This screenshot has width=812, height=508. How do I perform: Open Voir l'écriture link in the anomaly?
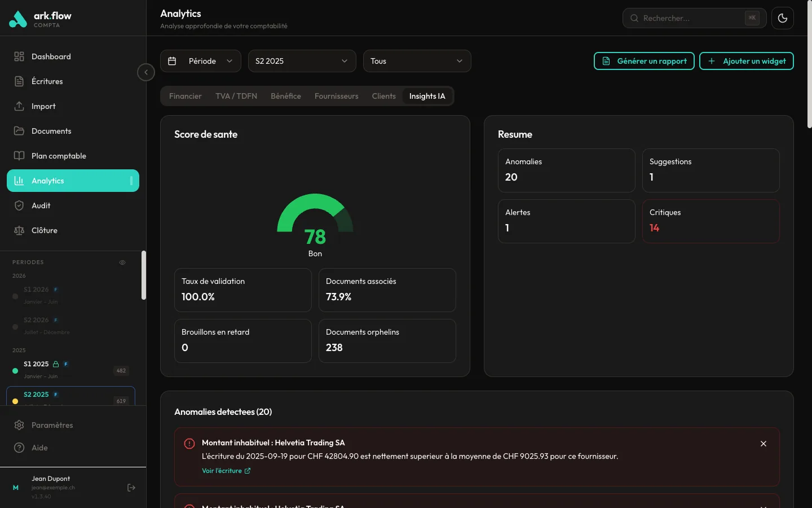[223, 471]
